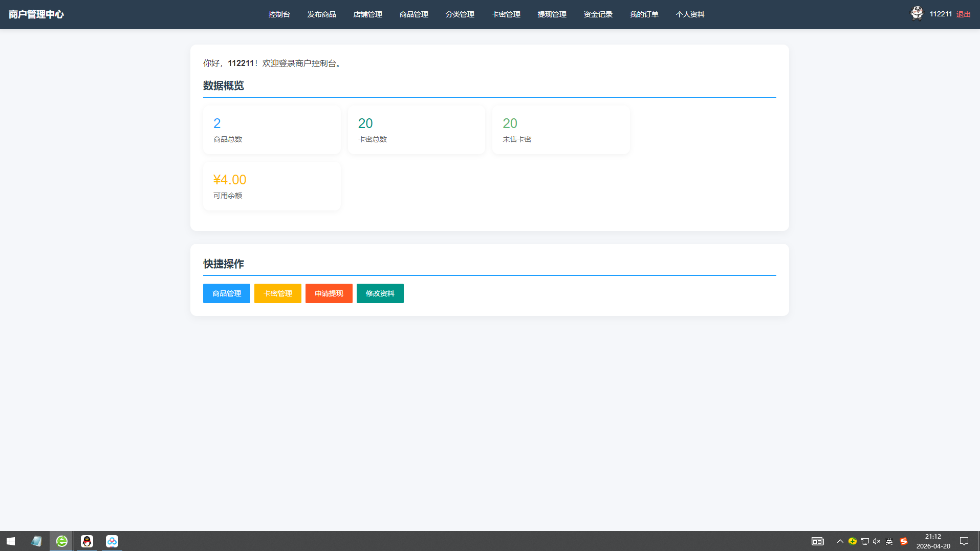Click the 360 security tray icon
980x551 pixels.
(853, 541)
